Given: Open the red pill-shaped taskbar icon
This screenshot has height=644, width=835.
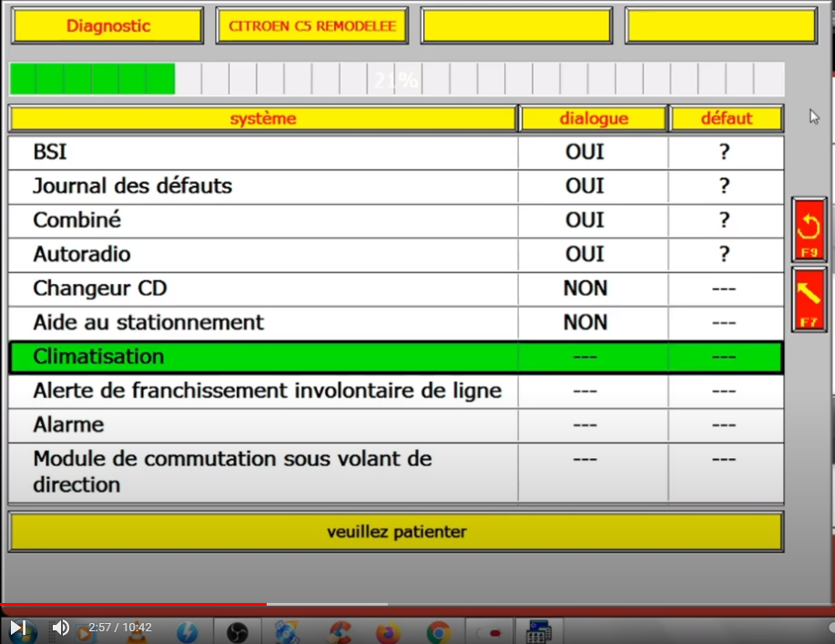Looking at the screenshot, I should click(491, 633).
